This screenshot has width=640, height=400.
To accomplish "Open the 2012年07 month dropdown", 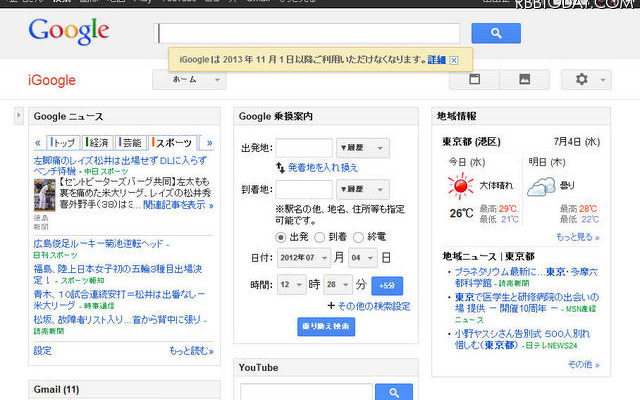I will coord(304,258).
